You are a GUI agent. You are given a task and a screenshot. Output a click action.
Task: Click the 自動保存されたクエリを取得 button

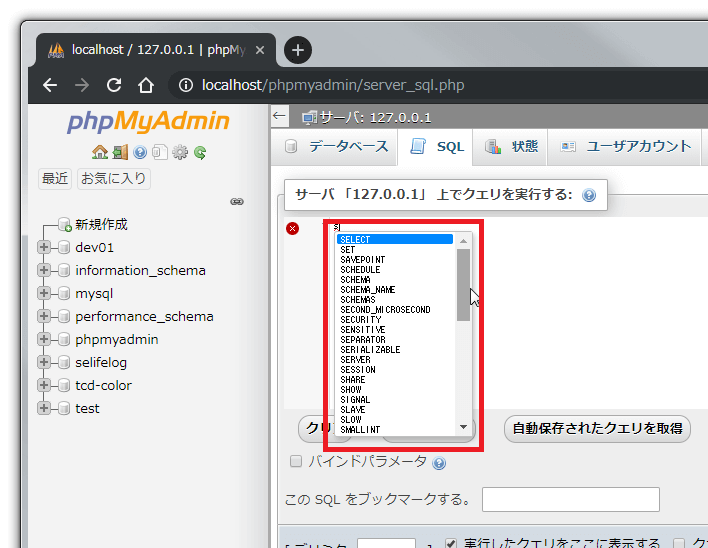pyautogui.click(x=597, y=429)
